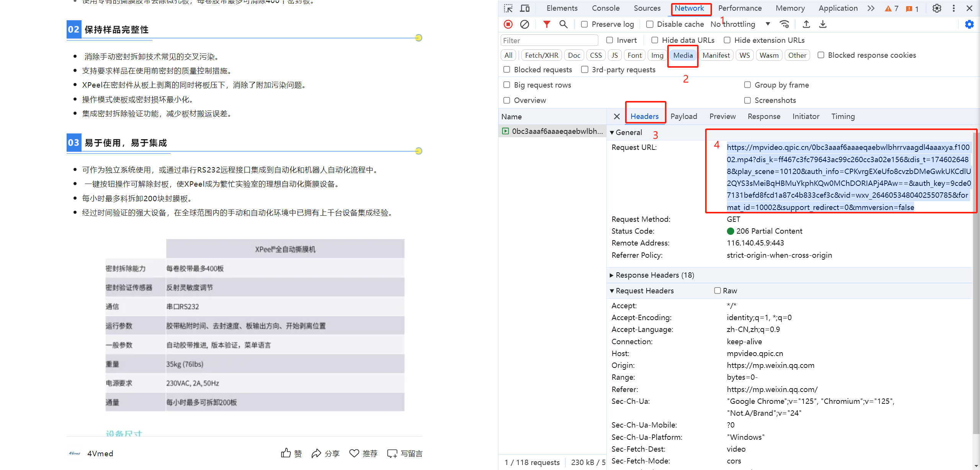The image size is (980, 470).
Task: Open the network search magnifier
Action: click(563, 24)
